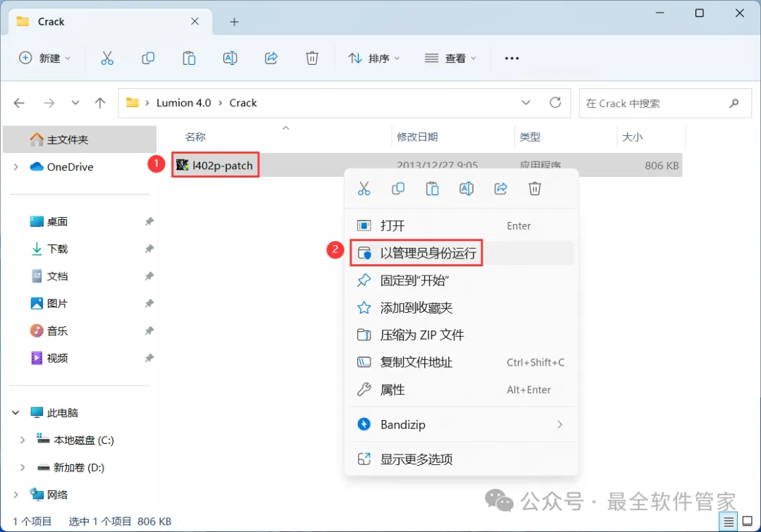Click the search magnifier icon

tap(734, 103)
